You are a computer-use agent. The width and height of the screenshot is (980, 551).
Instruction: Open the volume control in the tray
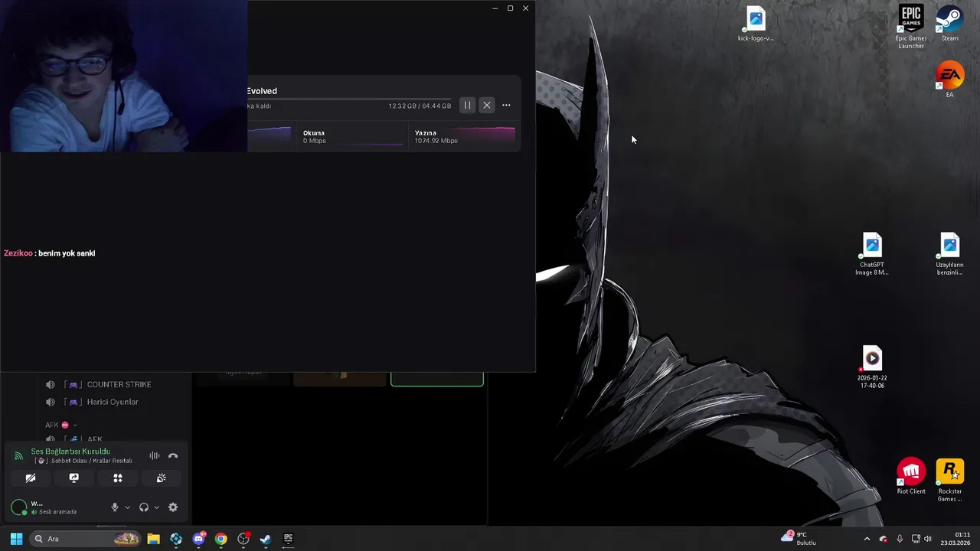click(x=928, y=539)
